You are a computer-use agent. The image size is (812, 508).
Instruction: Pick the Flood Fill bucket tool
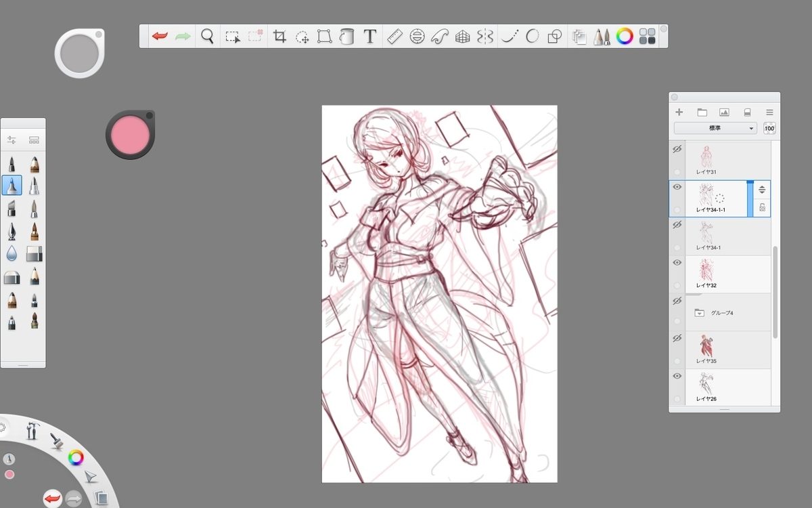tap(346, 37)
